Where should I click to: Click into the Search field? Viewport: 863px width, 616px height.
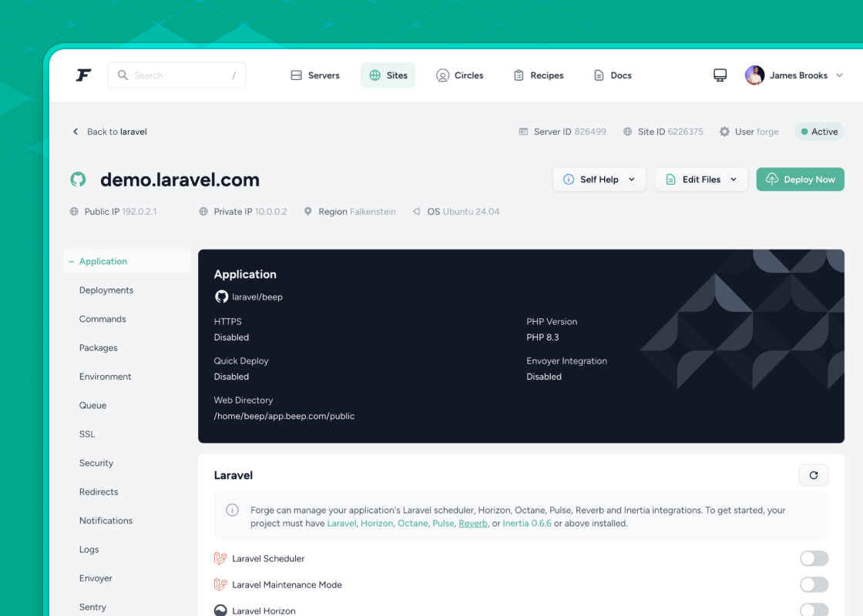(x=177, y=75)
